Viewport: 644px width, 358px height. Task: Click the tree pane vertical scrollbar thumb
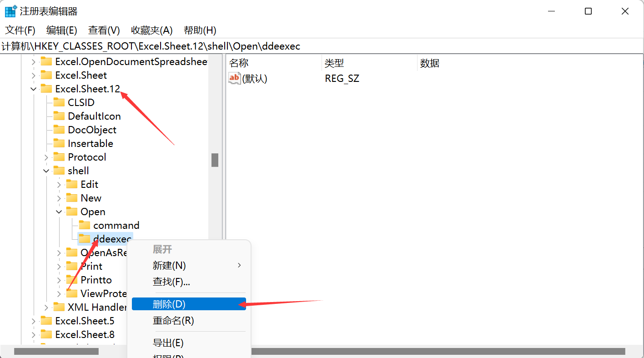215,160
